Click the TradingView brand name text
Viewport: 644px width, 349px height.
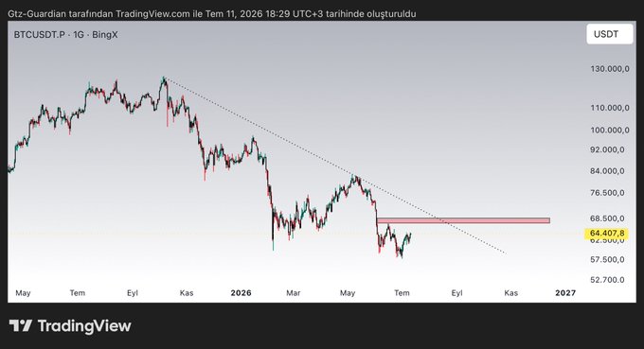point(84,326)
